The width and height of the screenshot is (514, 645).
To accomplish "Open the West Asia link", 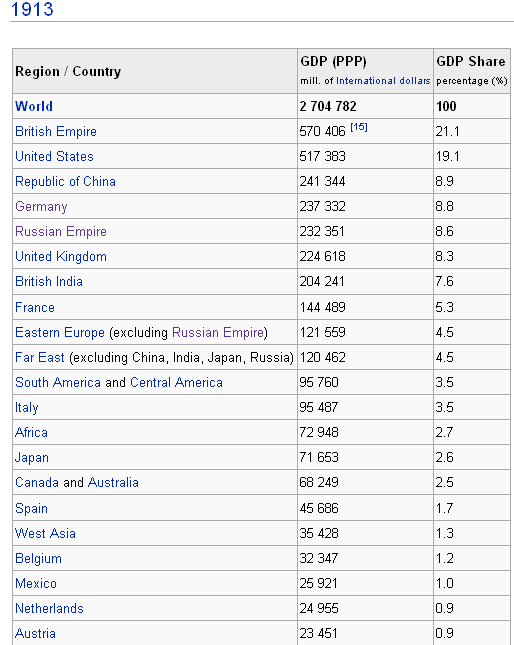I will [45, 534].
